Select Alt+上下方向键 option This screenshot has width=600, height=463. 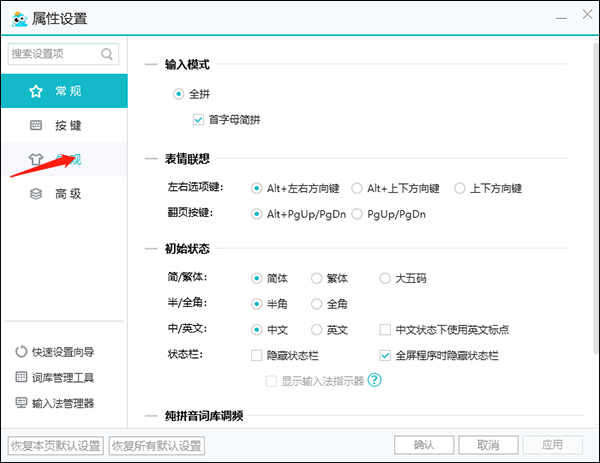(357, 188)
